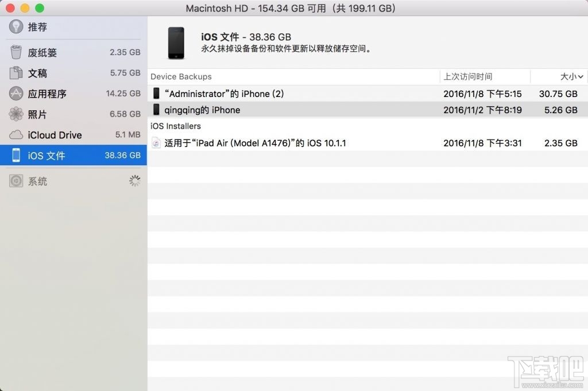The width and height of the screenshot is (588, 391).
Task: Select the 照片 sidebar item
Action: (34, 114)
